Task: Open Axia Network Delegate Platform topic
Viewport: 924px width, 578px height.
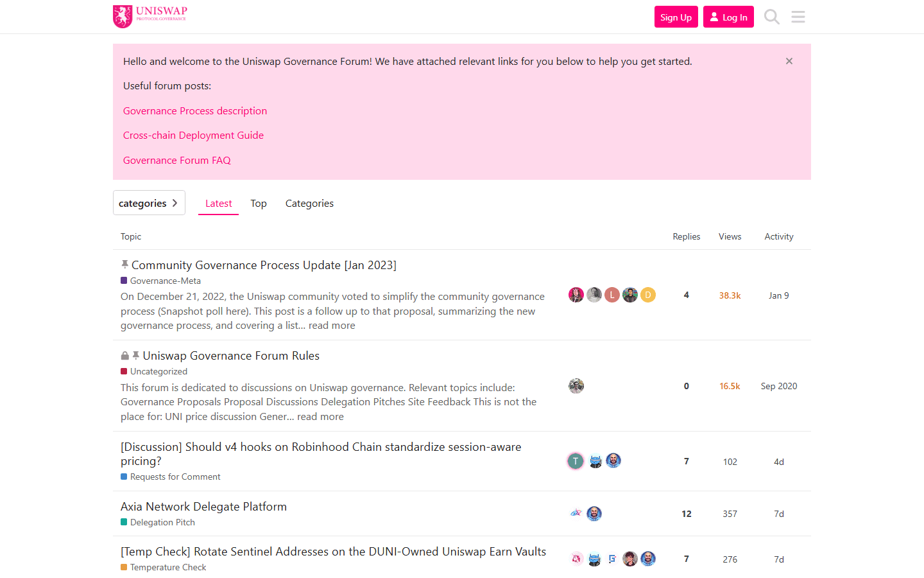Action: pyautogui.click(x=203, y=507)
